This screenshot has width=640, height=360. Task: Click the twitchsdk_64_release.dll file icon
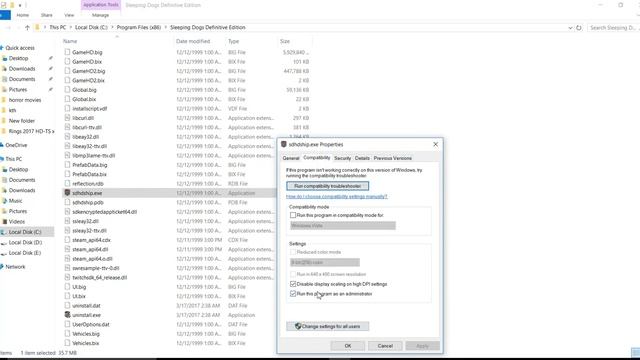[67, 277]
